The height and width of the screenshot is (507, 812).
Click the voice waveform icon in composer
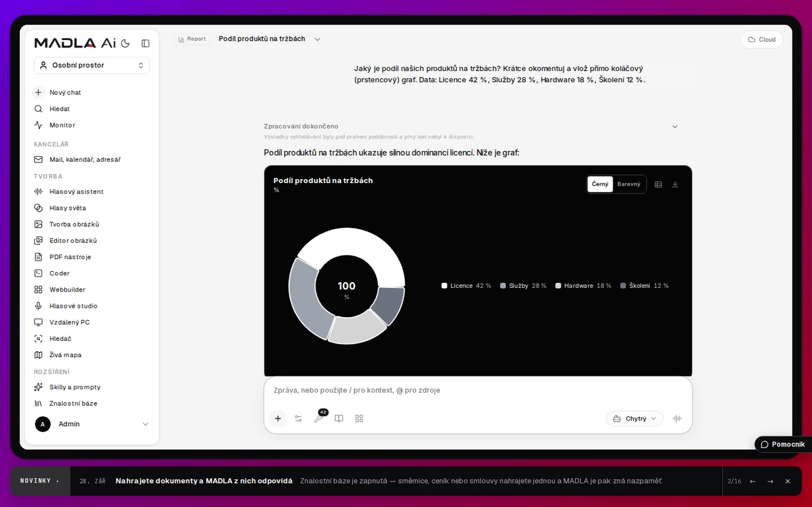(x=677, y=418)
